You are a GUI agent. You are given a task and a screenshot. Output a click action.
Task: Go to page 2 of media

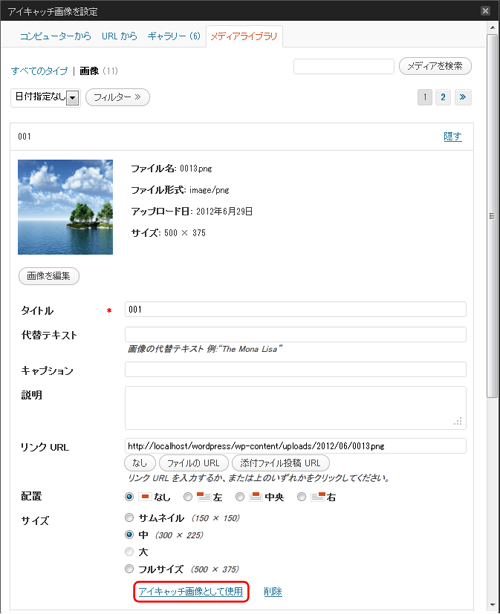pyautogui.click(x=443, y=97)
